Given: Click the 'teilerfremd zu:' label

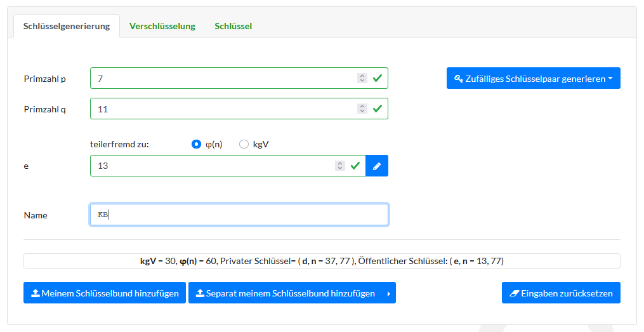Looking at the screenshot, I should click(119, 144).
